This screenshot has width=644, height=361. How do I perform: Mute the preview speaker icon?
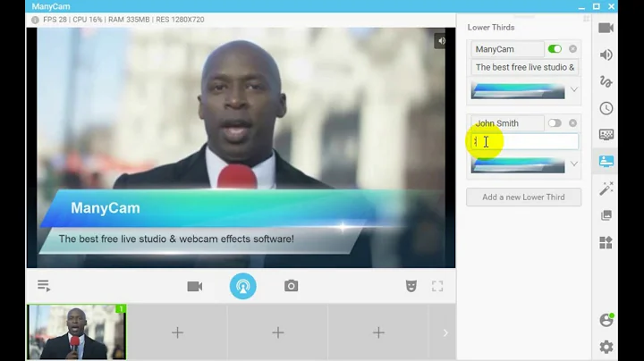point(441,40)
